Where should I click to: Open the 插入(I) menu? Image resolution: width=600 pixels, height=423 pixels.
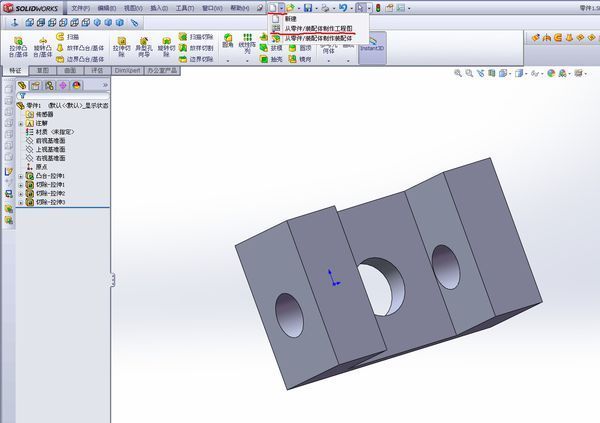(x=159, y=8)
